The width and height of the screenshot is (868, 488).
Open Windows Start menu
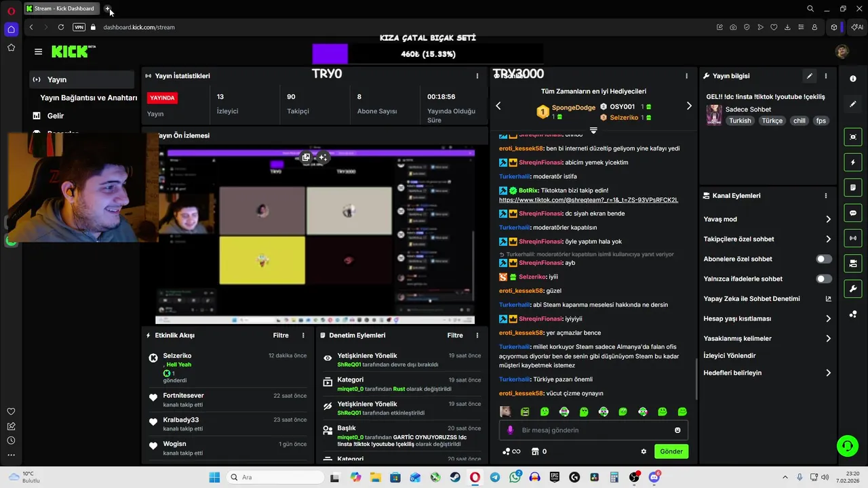tap(214, 477)
